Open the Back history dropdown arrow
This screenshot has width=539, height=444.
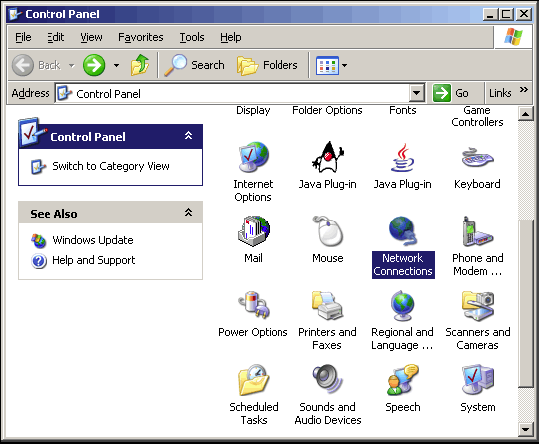[72, 65]
